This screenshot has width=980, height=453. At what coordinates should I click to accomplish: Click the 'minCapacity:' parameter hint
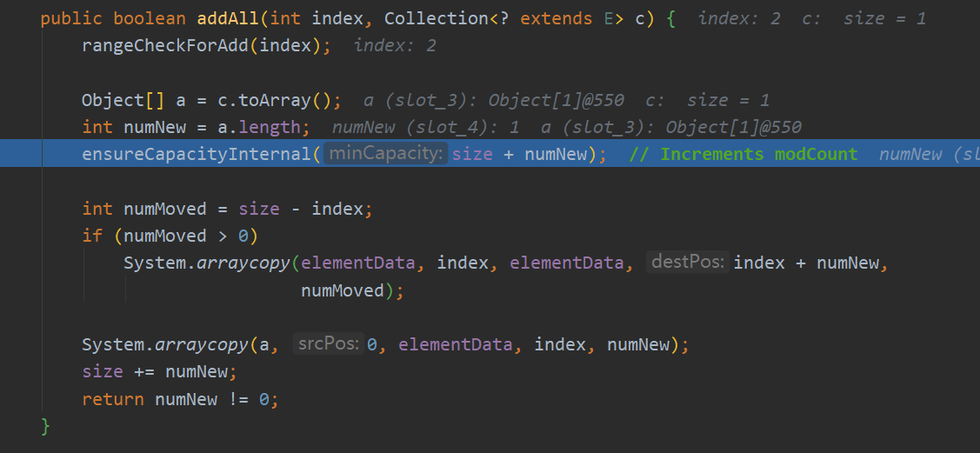tap(385, 154)
